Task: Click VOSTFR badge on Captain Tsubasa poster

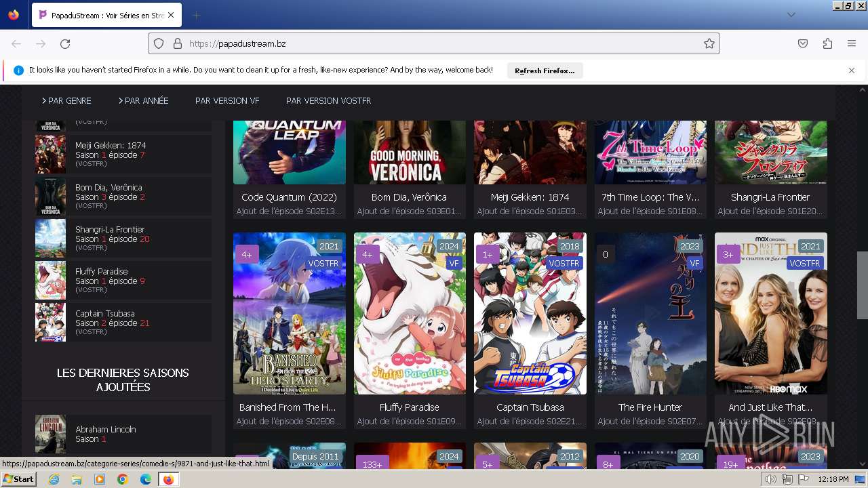Action: coord(564,263)
